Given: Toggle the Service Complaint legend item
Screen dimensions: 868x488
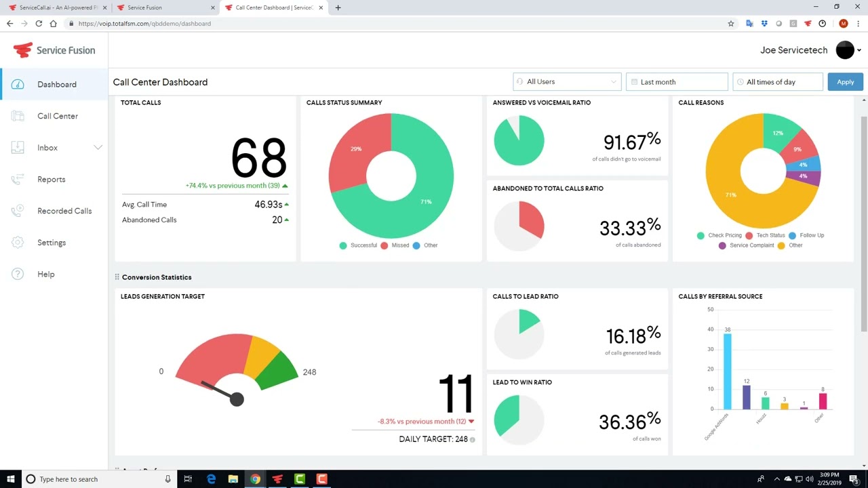Looking at the screenshot, I should pos(747,245).
